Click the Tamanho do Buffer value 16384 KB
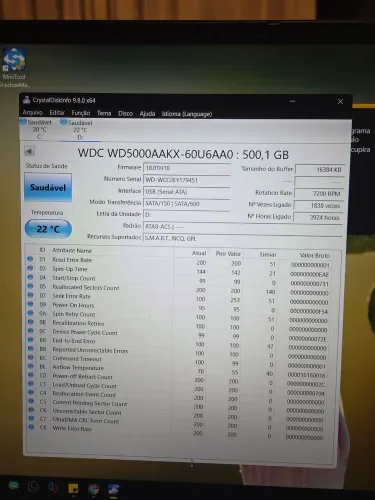This screenshot has height=500, width=375. tap(319, 170)
